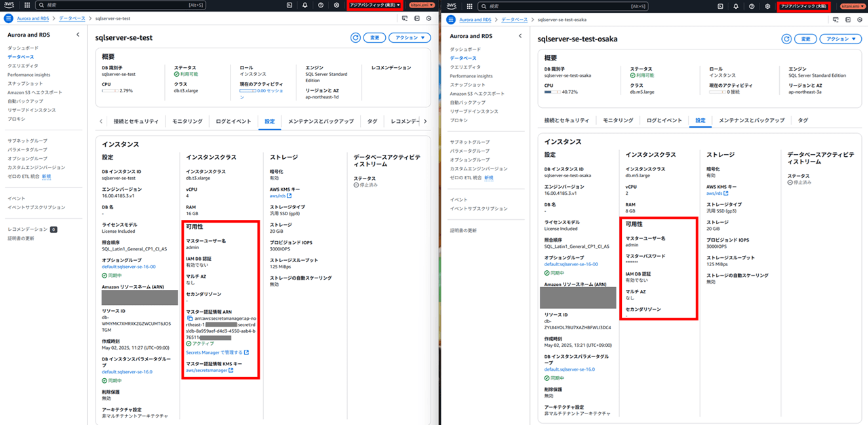This screenshot has width=868, height=425.
Task: Collapse Aurora and RDS sidebar in Osaka window
Action: [x=519, y=35]
